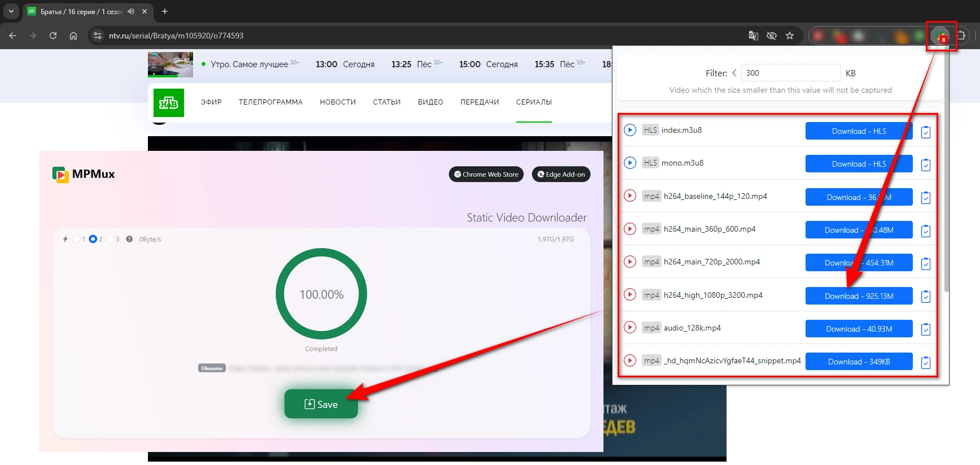
Task: Click the green NTV logo
Action: click(169, 103)
